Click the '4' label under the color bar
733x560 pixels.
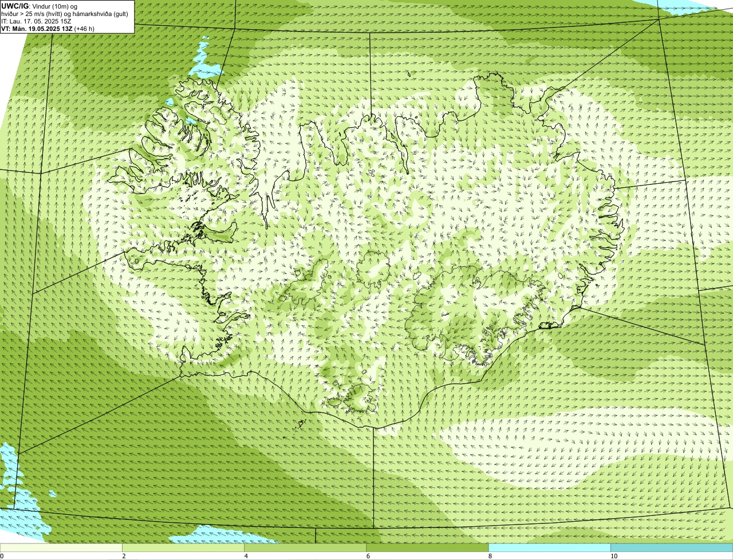coord(246,556)
